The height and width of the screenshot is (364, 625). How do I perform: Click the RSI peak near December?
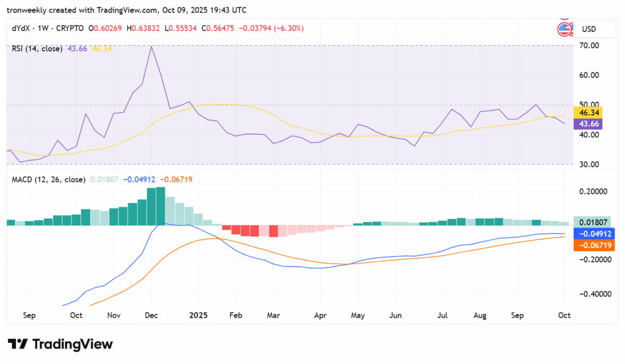pyautogui.click(x=151, y=47)
